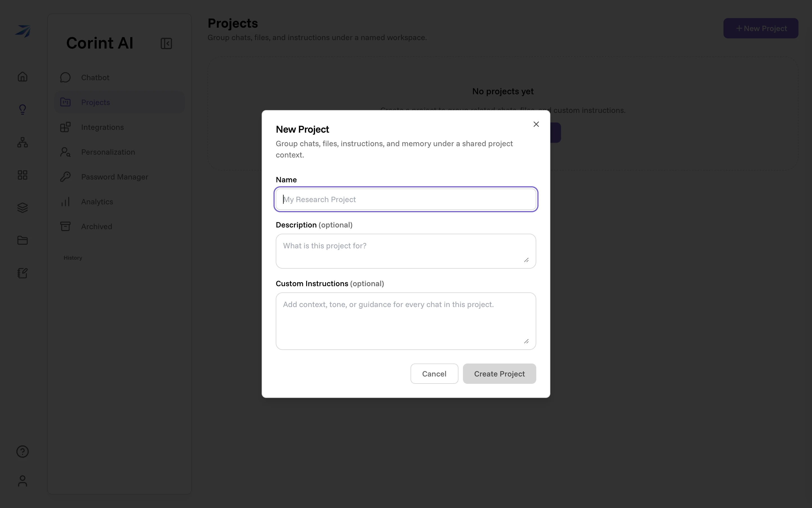Open the Home icon in left rail

tap(23, 76)
